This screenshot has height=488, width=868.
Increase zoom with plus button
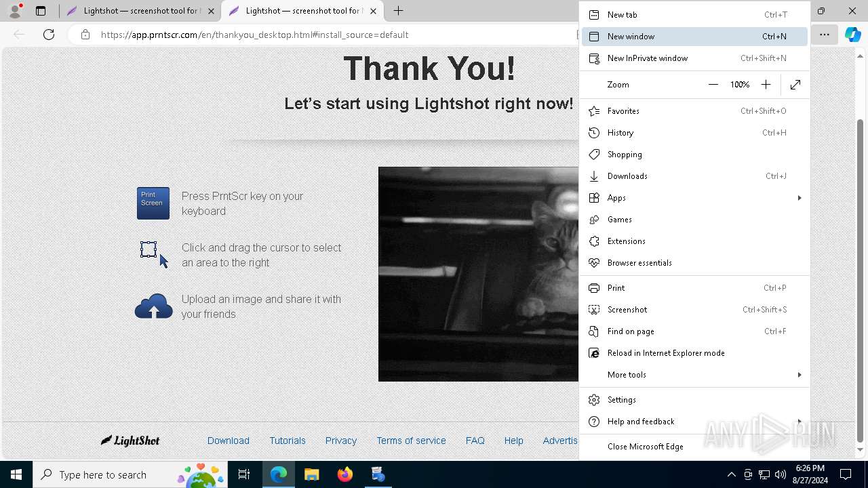(766, 85)
